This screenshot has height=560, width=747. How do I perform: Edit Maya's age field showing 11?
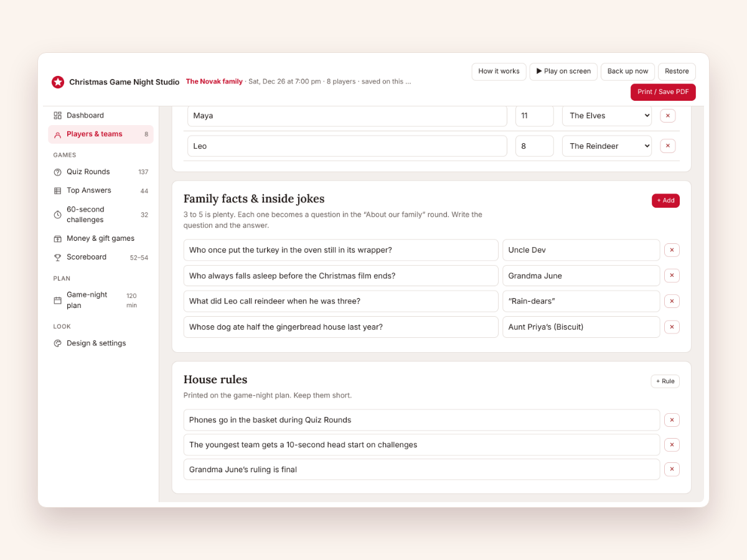(x=535, y=116)
